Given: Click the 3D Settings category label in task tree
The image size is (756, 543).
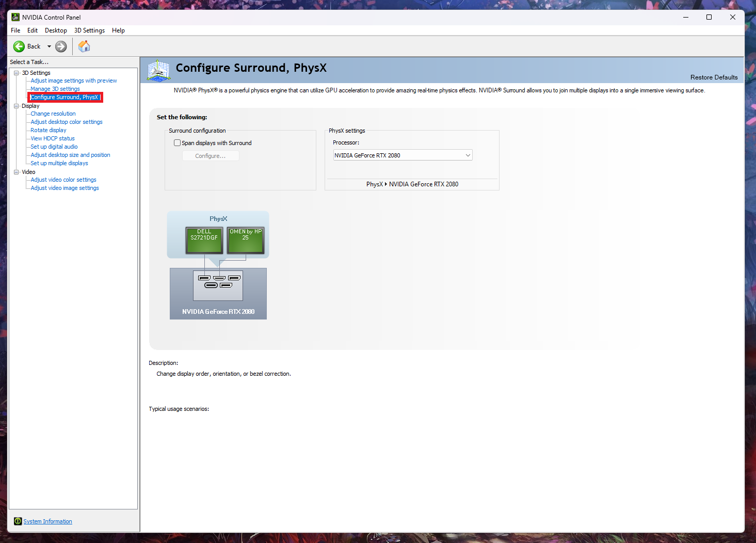Looking at the screenshot, I should tap(36, 73).
